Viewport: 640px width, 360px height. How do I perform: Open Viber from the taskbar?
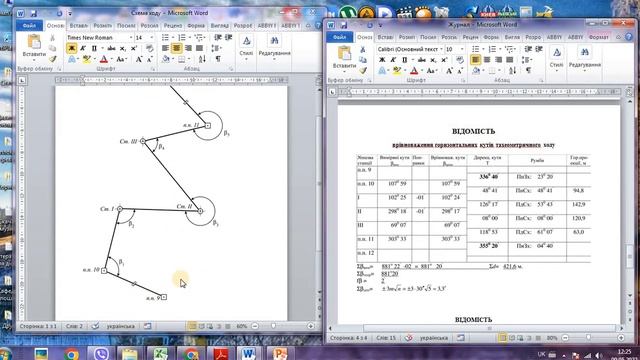[x=100, y=353]
